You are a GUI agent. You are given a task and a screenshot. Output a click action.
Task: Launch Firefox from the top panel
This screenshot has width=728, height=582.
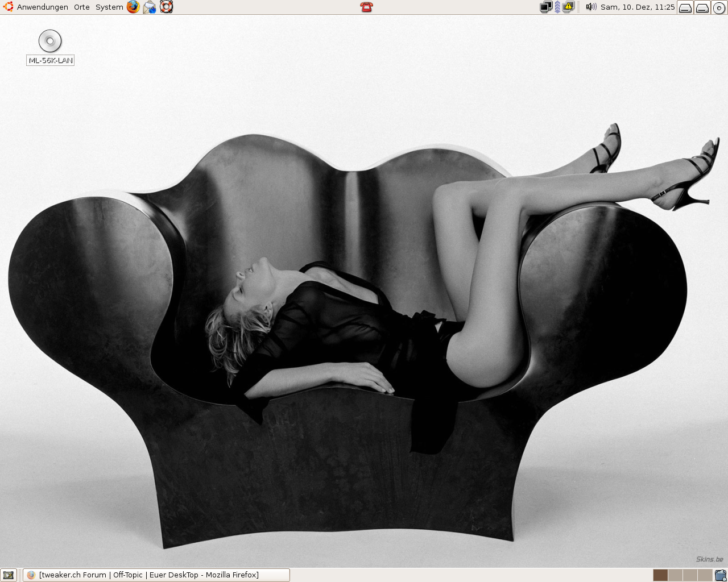tap(133, 7)
